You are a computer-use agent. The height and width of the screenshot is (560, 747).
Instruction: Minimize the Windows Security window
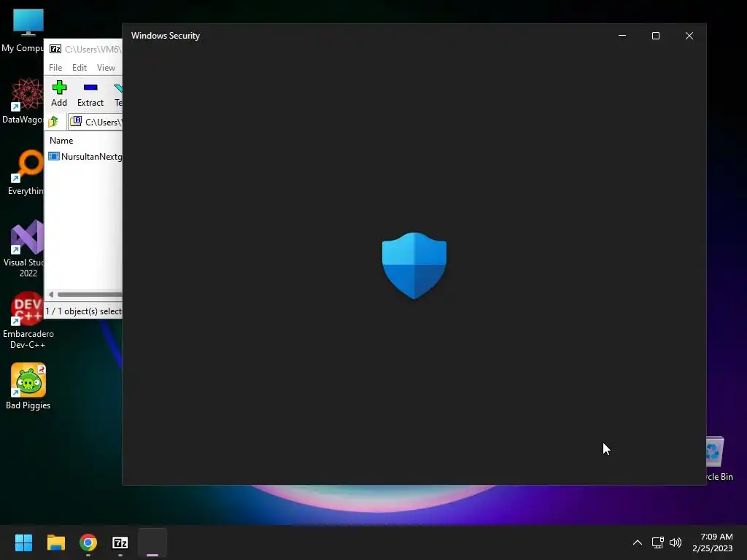click(622, 36)
